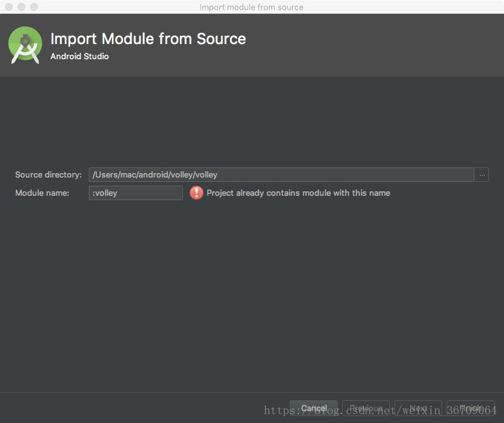Click the Next button
This screenshot has width=504, height=423.
tap(418, 409)
